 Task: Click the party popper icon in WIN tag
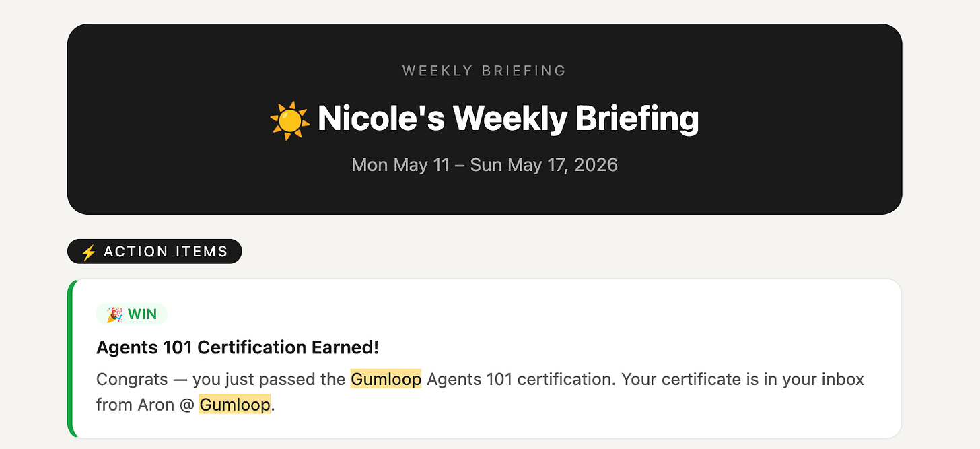coord(114,314)
